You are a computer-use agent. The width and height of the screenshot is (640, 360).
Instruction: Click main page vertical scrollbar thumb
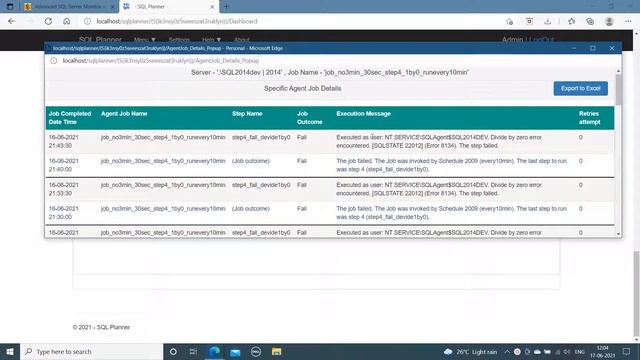point(636,293)
